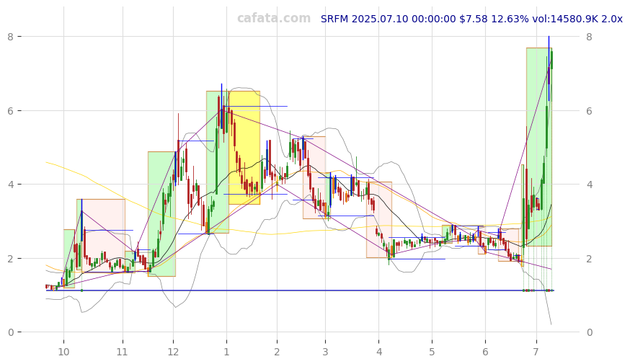Screen dimensions: 630x364
Task: Click the pink box in April
Action: [379, 220]
